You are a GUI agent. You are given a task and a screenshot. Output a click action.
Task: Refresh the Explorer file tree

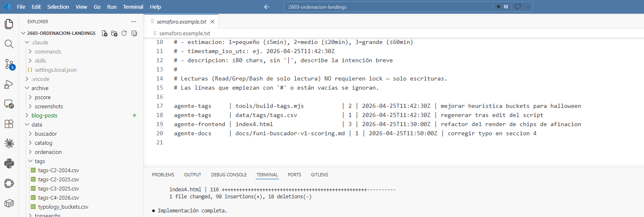pos(124,33)
